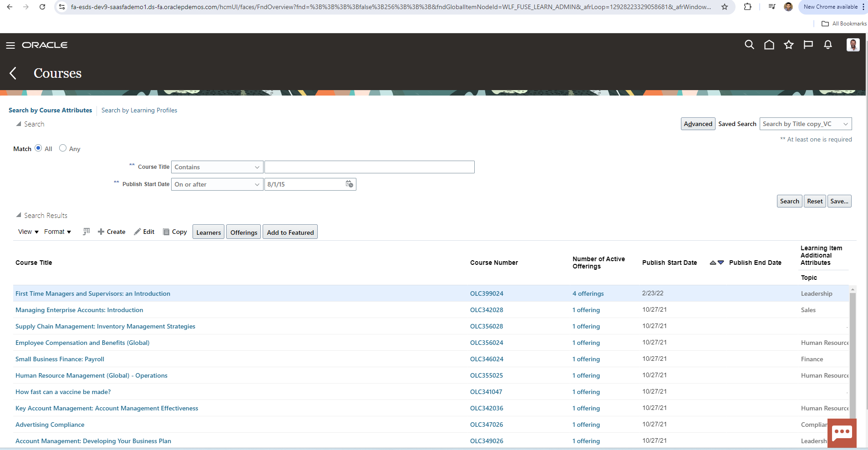This screenshot has height=450, width=868.
Task: Switch to Search by Learning Profiles tab
Action: [139, 110]
